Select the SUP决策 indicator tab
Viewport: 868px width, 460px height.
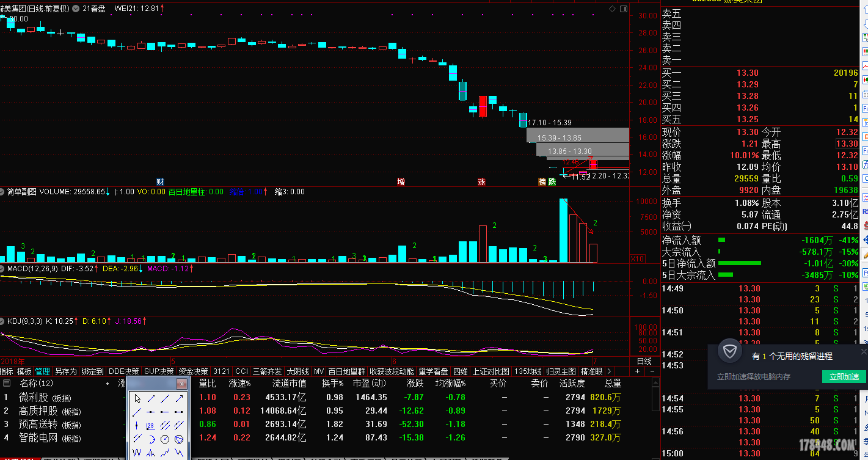pos(159,371)
